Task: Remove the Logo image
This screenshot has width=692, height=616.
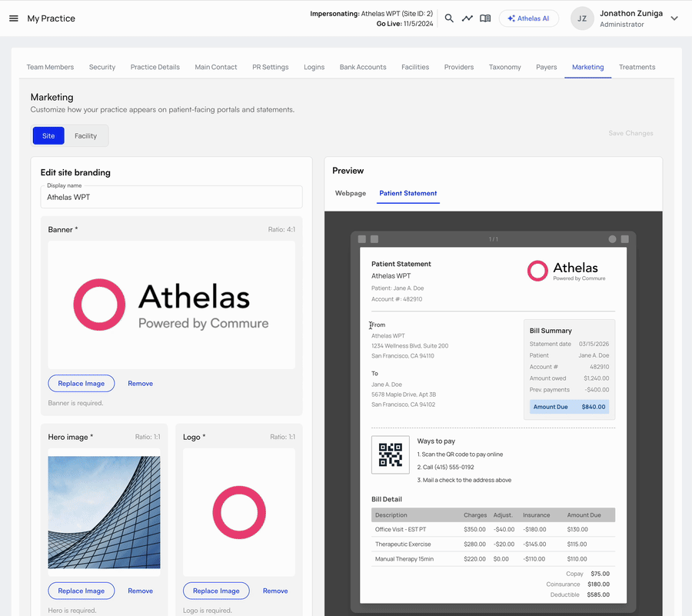Action: [275, 591]
